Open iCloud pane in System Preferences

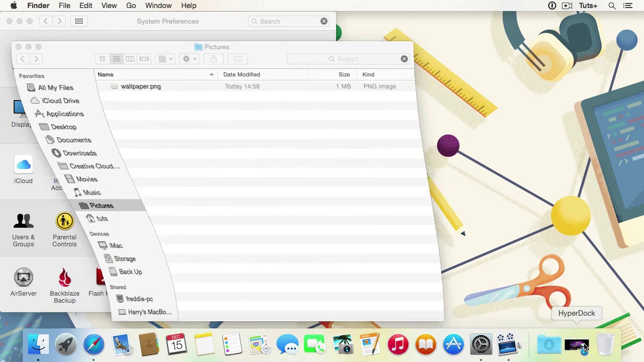click(23, 170)
